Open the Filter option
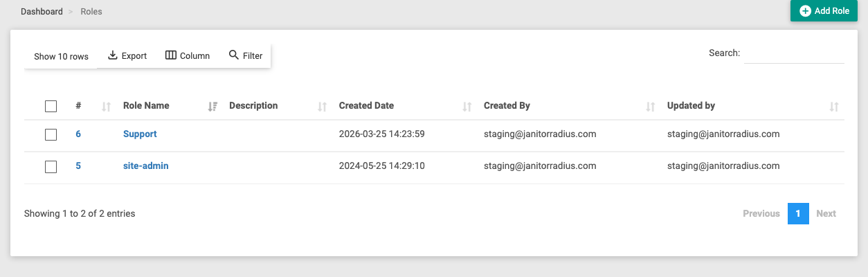 pos(246,56)
